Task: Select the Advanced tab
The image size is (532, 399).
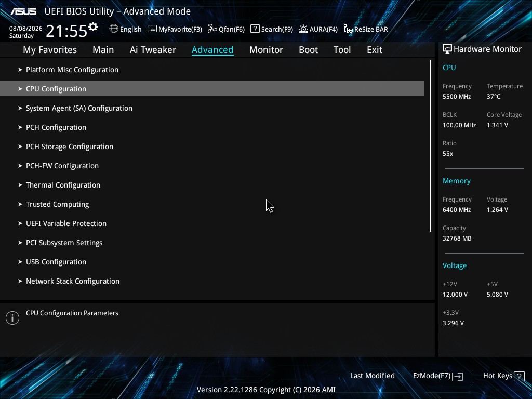Action: [x=212, y=50]
